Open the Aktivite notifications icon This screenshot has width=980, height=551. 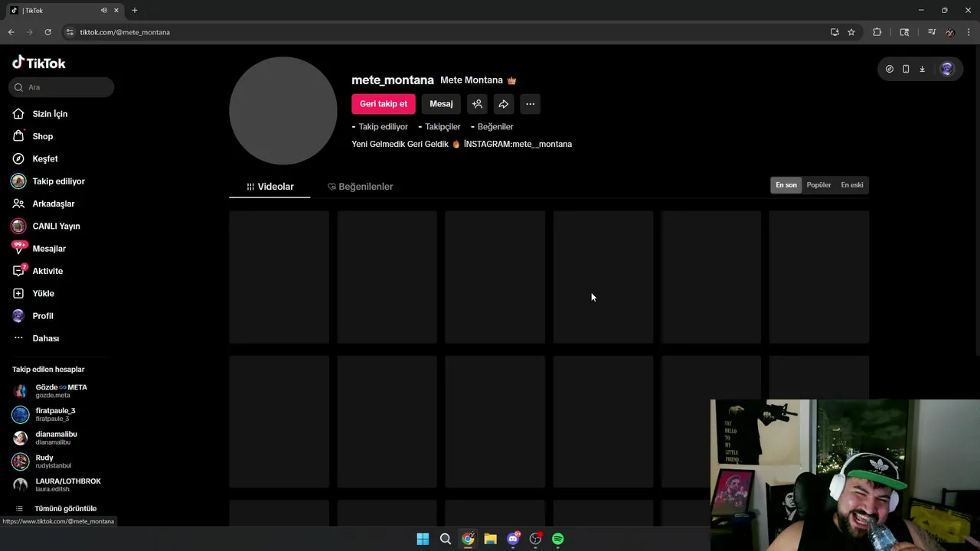pyautogui.click(x=19, y=271)
